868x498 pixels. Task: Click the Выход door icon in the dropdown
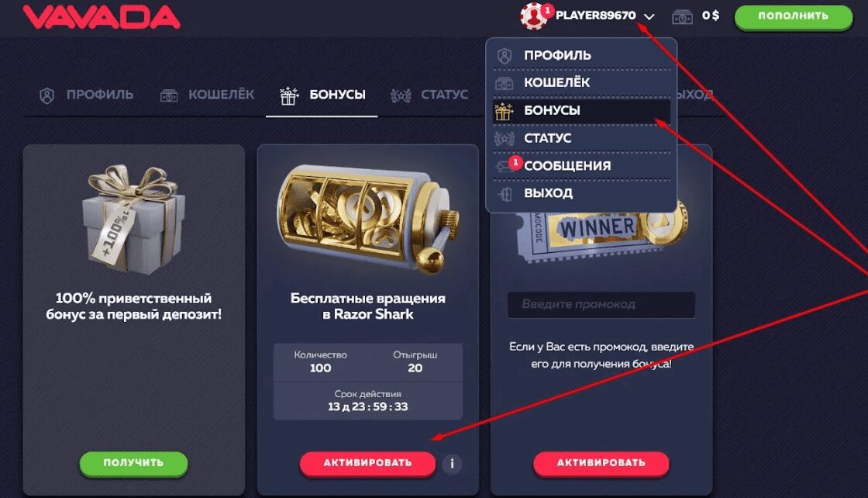pyautogui.click(x=505, y=194)
